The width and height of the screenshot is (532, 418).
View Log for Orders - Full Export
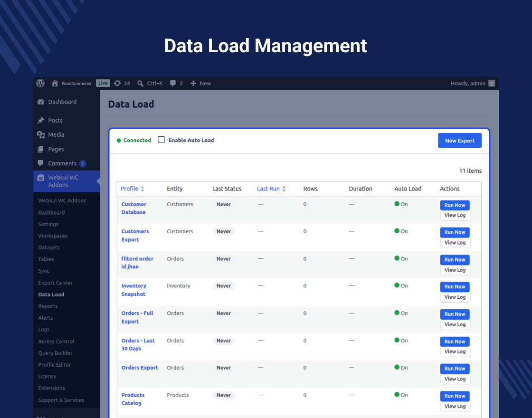[x=455, y=324]
